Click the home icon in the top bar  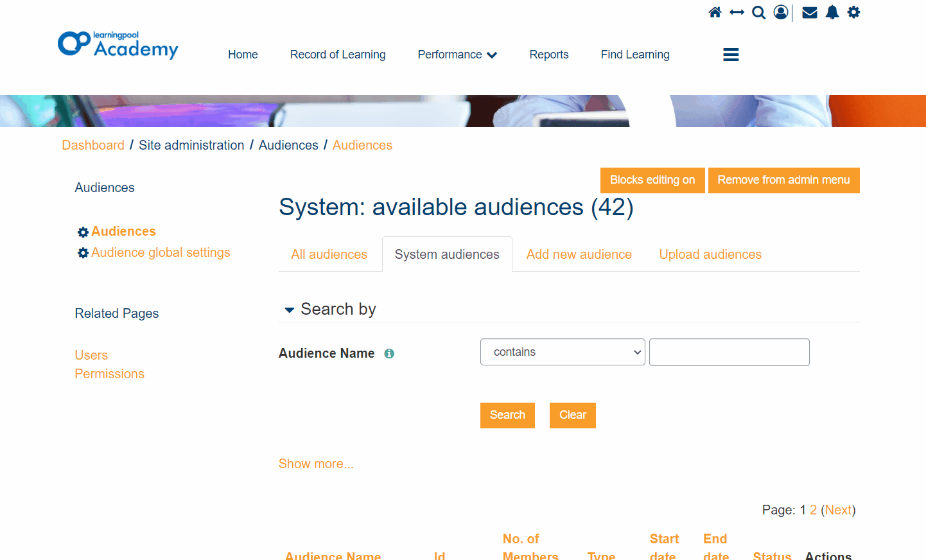tap(715, 12)
